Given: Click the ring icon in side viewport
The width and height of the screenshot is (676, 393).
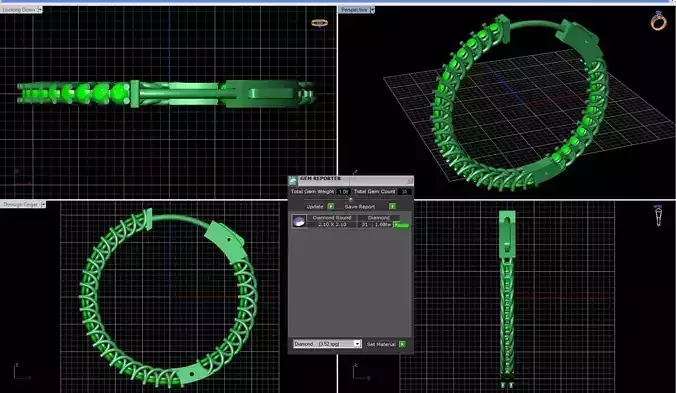Looking at the screenshot, I should coord(658,215).
